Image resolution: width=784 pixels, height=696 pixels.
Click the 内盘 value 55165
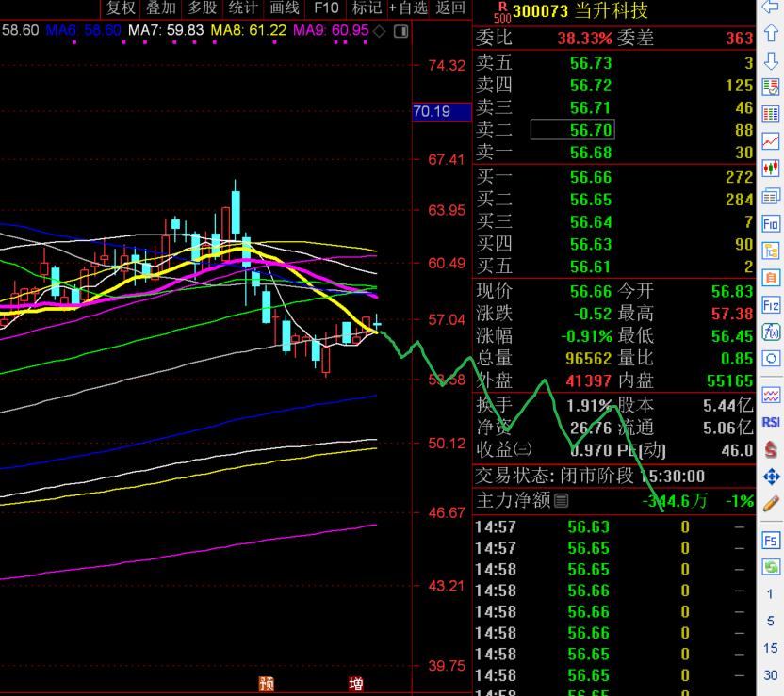(x=730, y=381)
